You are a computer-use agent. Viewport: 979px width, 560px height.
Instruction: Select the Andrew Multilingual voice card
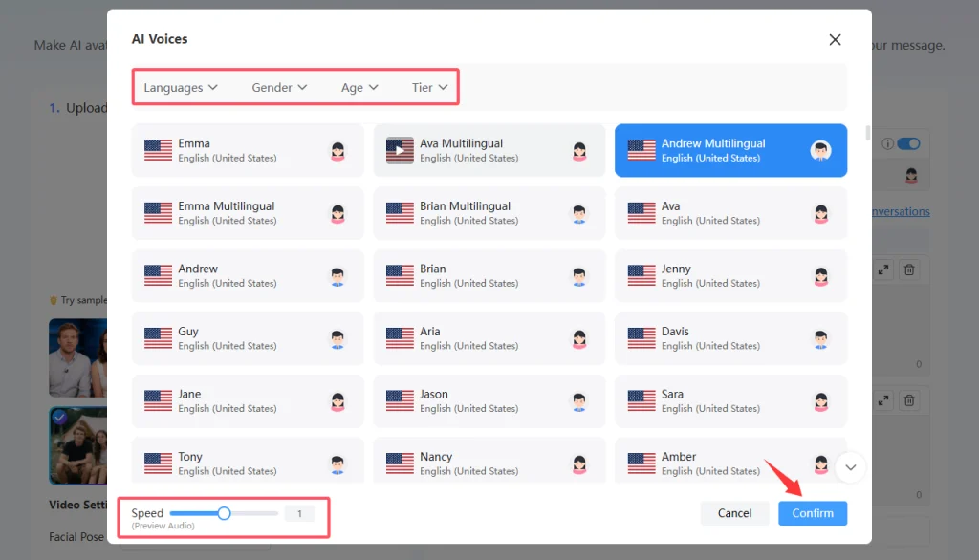click(730, 151)
